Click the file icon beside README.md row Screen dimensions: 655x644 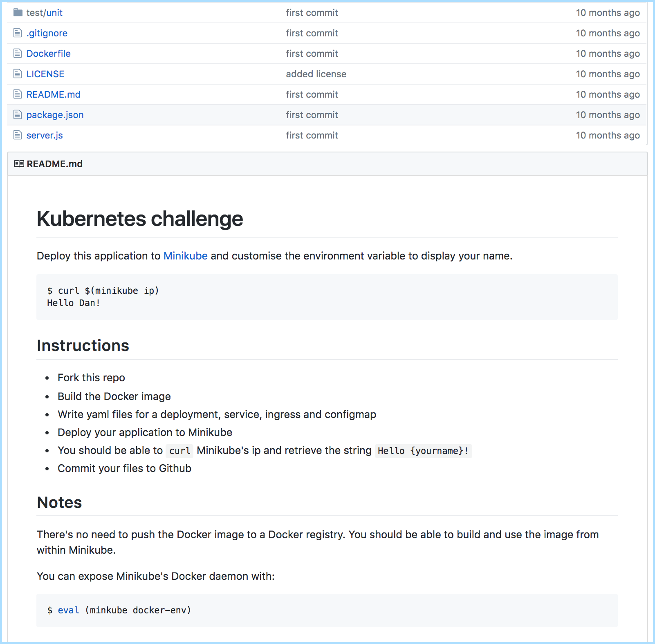click(18, 94)
